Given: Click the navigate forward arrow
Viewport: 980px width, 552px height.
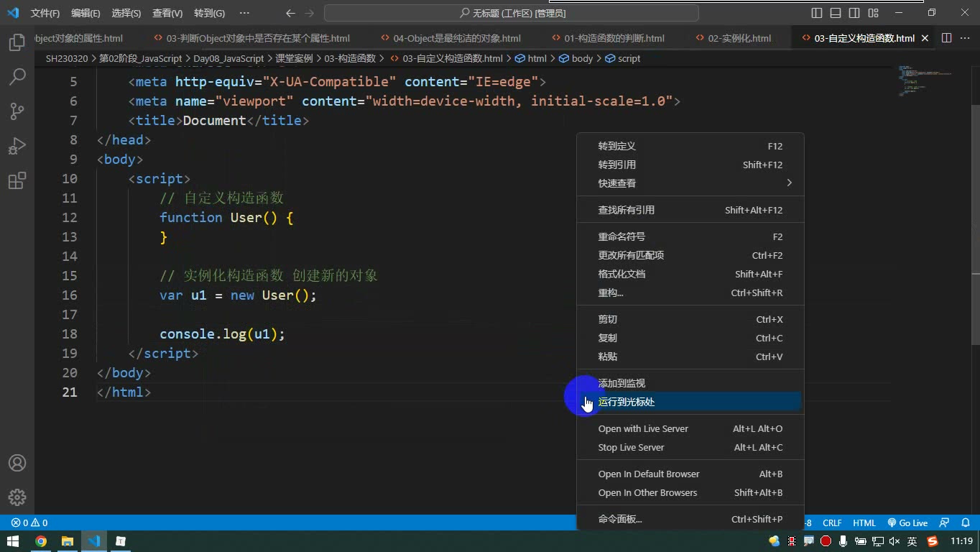Looking at the screenshot, I should (x=310, y=13).
